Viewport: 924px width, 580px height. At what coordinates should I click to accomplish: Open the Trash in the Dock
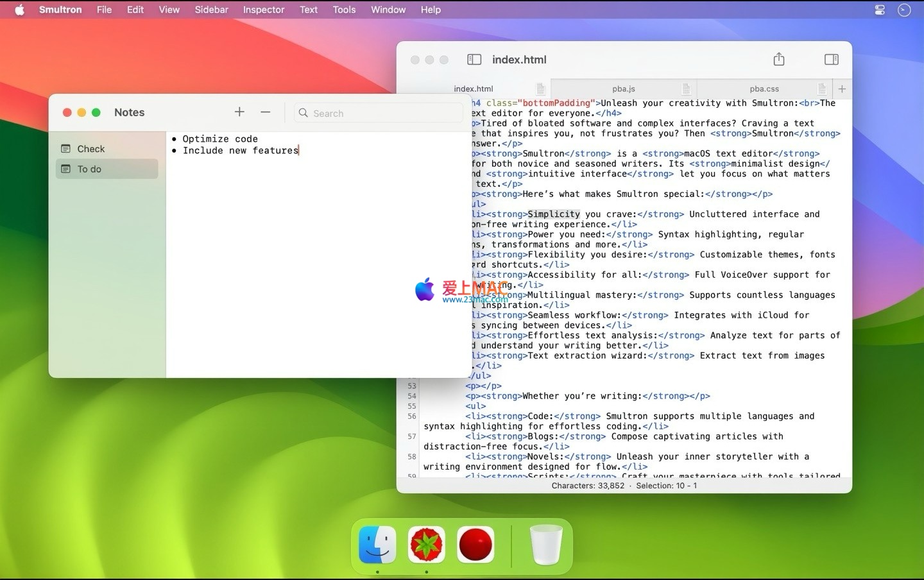tap(546, 545)
